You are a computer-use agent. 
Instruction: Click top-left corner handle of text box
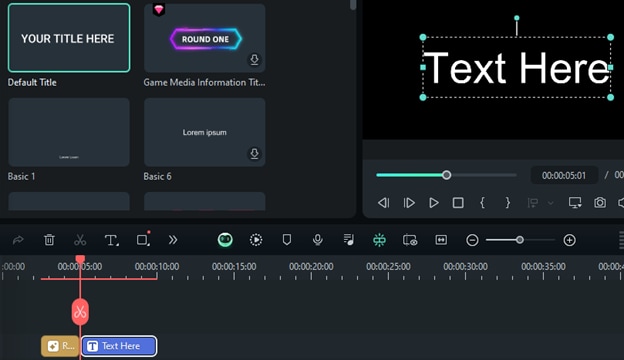point(423,37)
